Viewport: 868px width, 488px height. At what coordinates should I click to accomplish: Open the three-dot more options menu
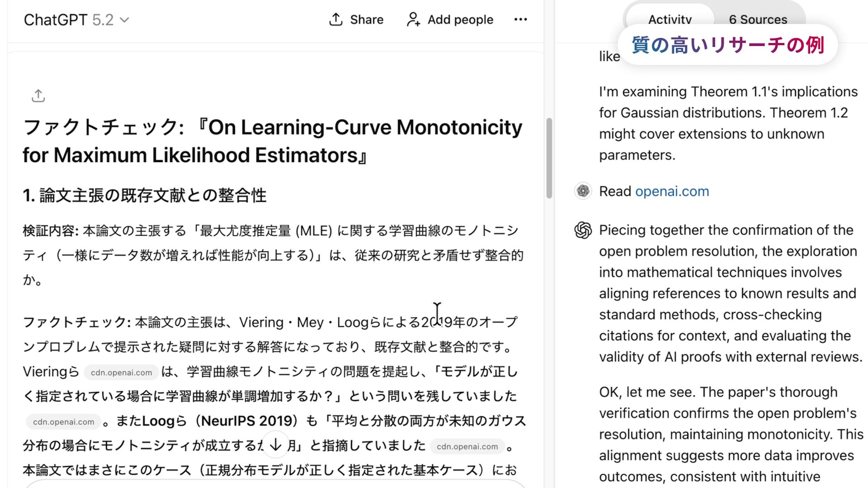(520, 19)
